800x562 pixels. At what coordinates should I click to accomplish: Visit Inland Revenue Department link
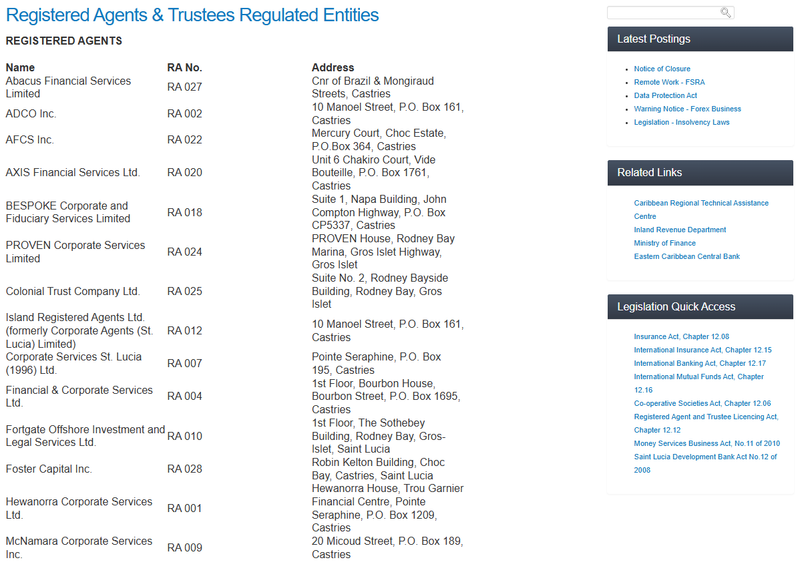click(680, 229)
